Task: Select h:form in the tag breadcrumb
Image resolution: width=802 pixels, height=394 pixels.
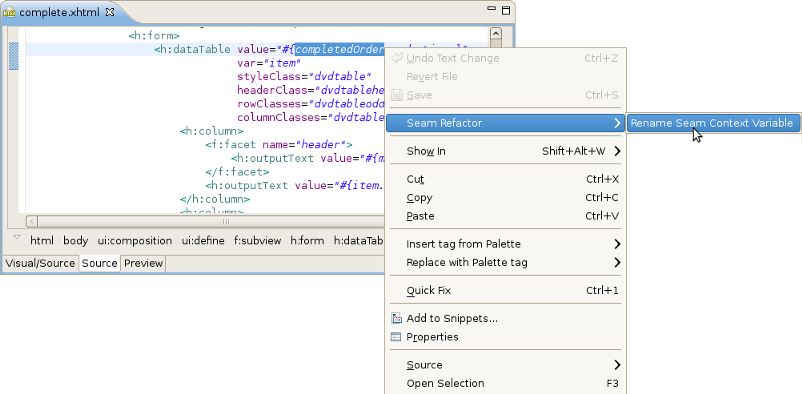Action: click(307, 240)
